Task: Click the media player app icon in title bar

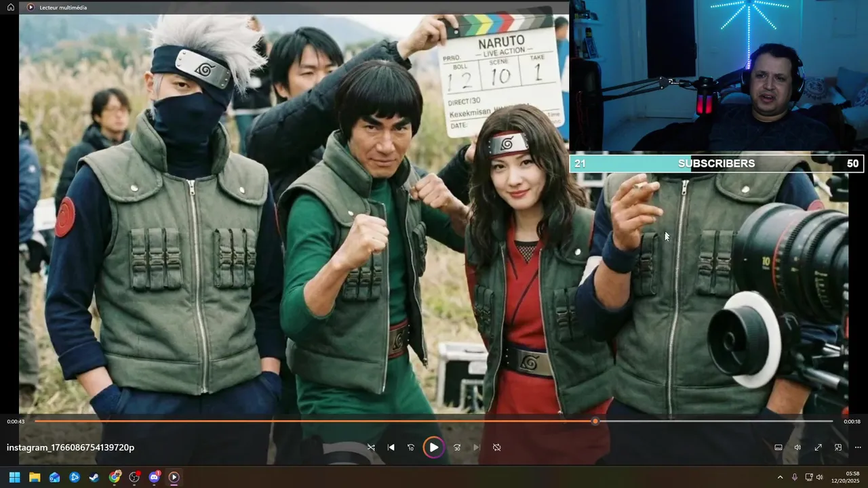Action: pos(31,7)
